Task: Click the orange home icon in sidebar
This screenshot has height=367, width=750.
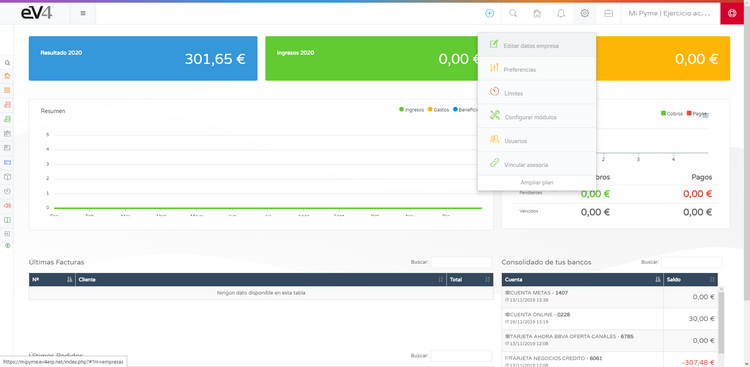Action: 7,76
